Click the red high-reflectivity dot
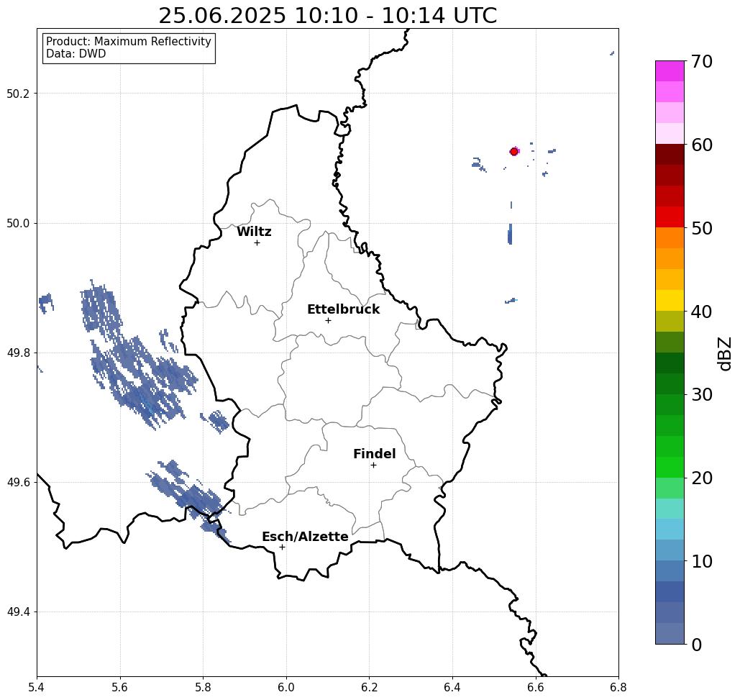This screenshot has width=740, height=700. (514, 152)
